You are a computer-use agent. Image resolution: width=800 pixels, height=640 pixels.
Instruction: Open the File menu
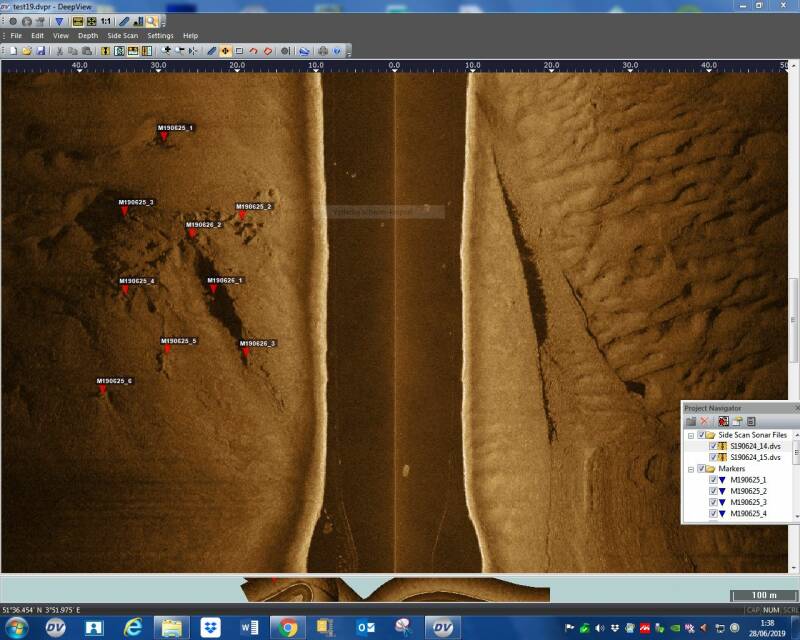[x=16, y=36]
